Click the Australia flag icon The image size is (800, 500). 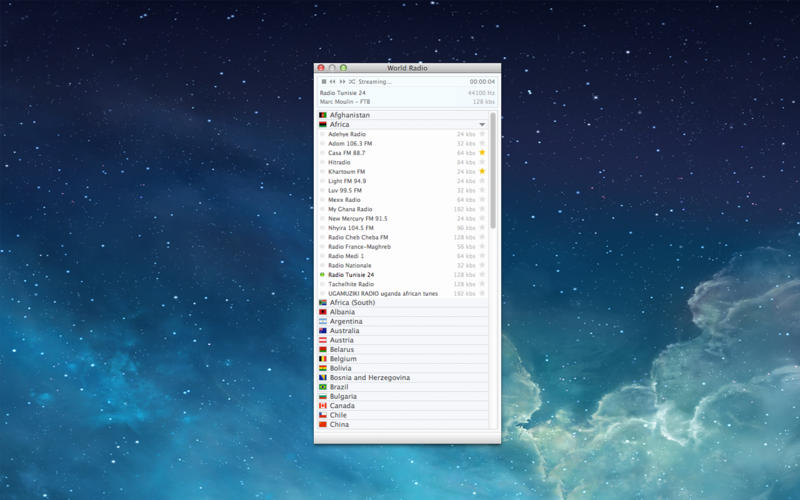click(323, 331)
